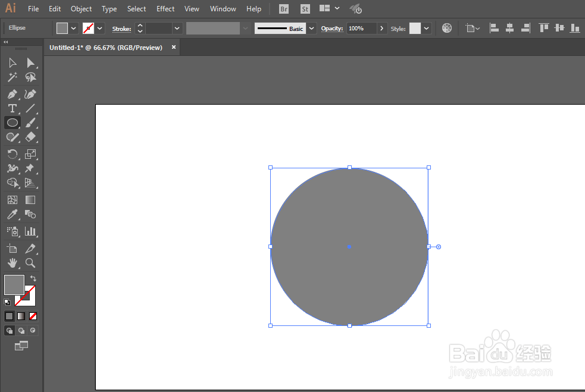Click the stroke swatch in toolbox
The height and width of the screenshot is (392, 585).
[30, 300]
